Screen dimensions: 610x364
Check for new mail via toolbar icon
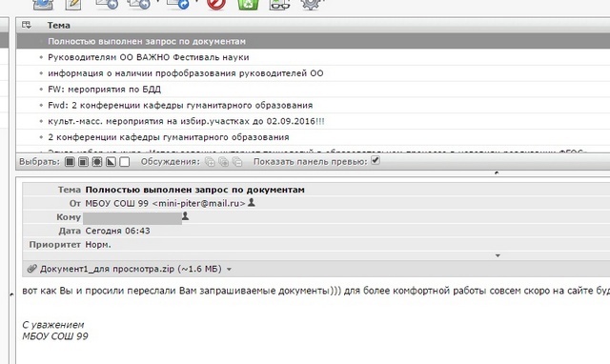pyautogui.click(x=43, y=4)
